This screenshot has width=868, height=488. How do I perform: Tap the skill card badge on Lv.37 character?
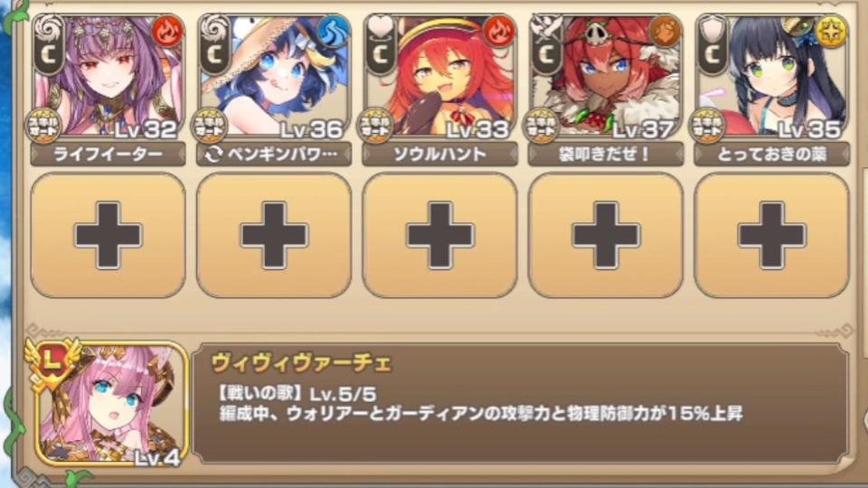click(x=541, y=126)
